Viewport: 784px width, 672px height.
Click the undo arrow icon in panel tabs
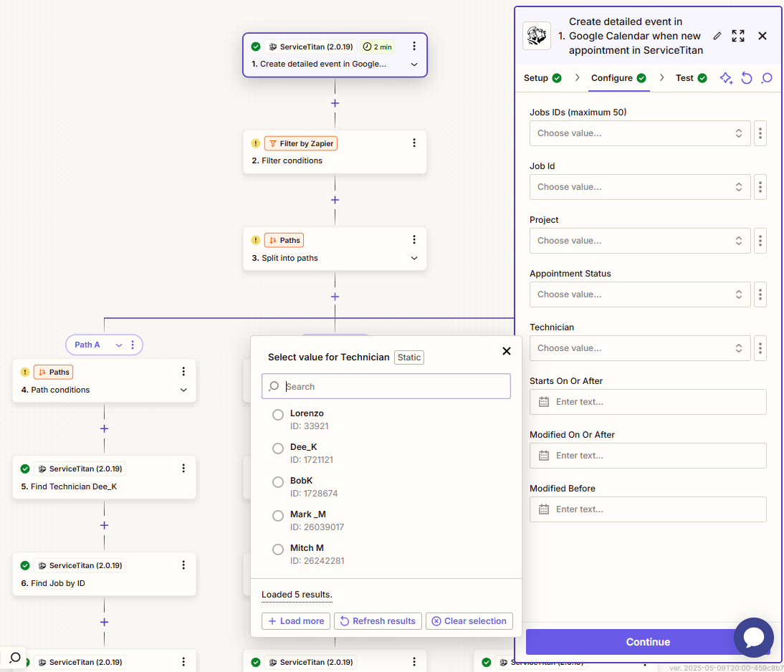tap(747, 78)
